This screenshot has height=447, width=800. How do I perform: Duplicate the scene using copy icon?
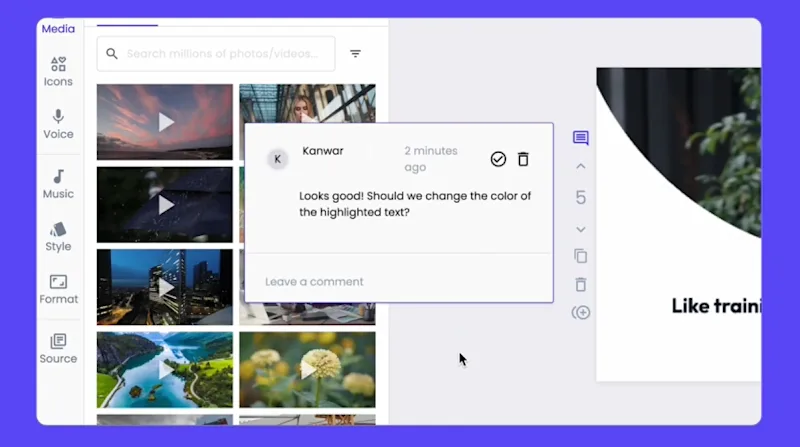(x=581, y=256)
